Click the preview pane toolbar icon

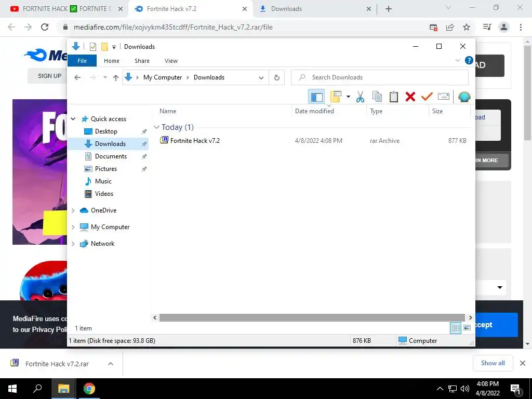coord(316,97)
